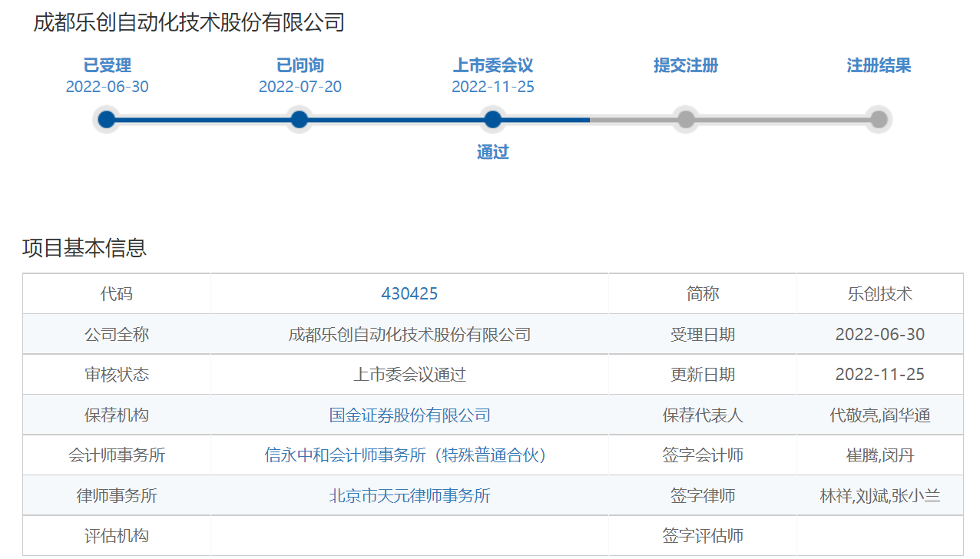Viewport: 980px width, 559px height.
Task: Click the 上市委会议通过 review status cell
Action: [409, 375]
